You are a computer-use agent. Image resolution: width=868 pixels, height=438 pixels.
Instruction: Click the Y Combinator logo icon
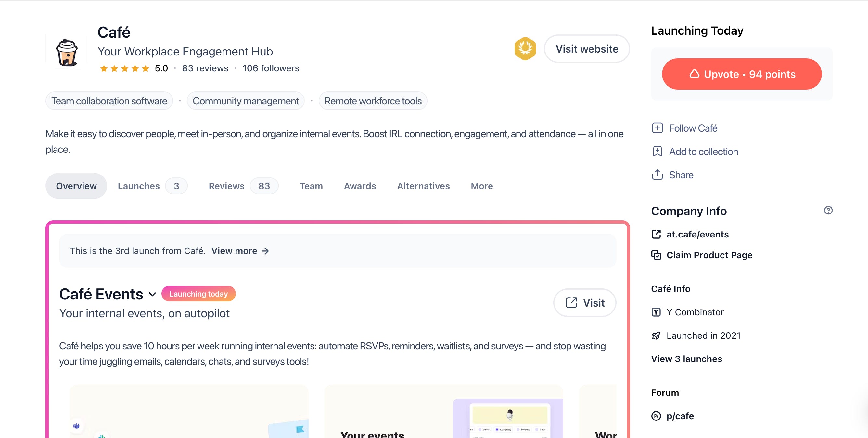[x=656, y=312]
